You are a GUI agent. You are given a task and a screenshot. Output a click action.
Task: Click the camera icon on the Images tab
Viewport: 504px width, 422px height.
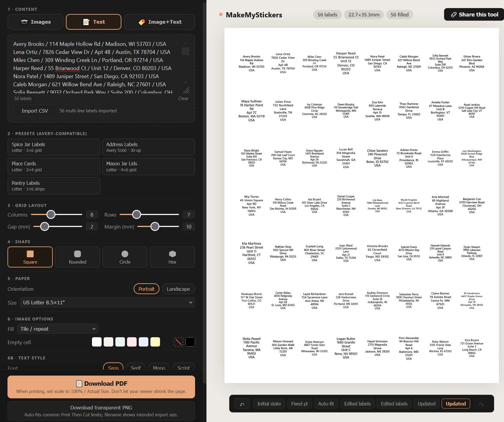[x=24, y=22]
